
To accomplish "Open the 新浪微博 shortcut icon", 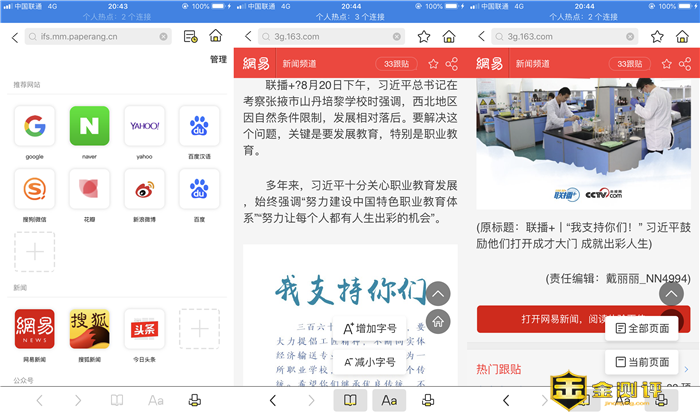I will tap(144, 188).
